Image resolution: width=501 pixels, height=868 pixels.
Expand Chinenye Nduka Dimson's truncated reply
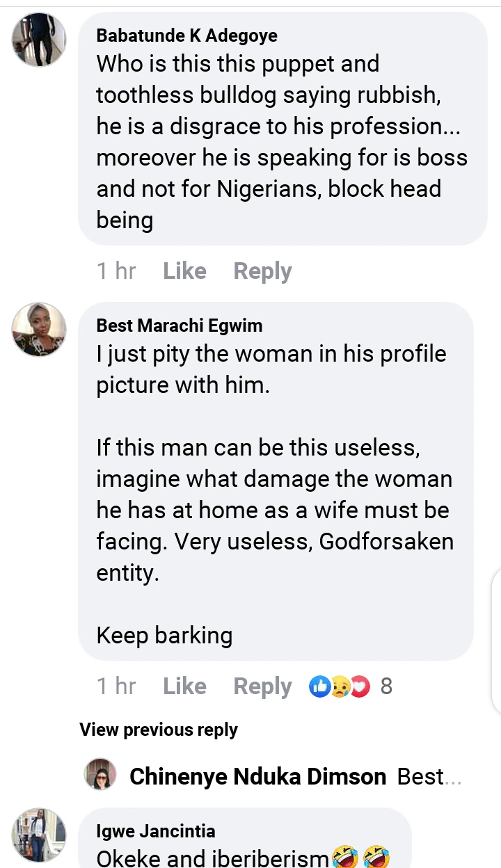tap(429, 776)
